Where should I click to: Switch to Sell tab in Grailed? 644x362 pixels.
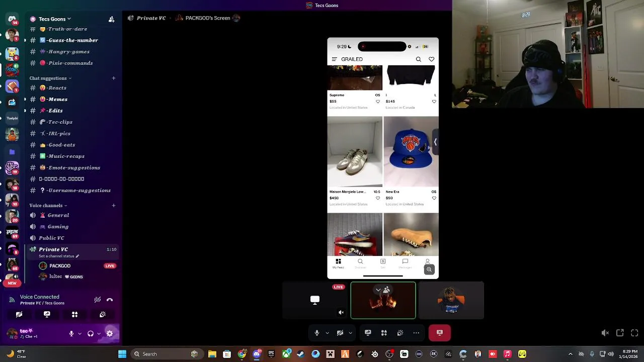[x=383, y=263]
